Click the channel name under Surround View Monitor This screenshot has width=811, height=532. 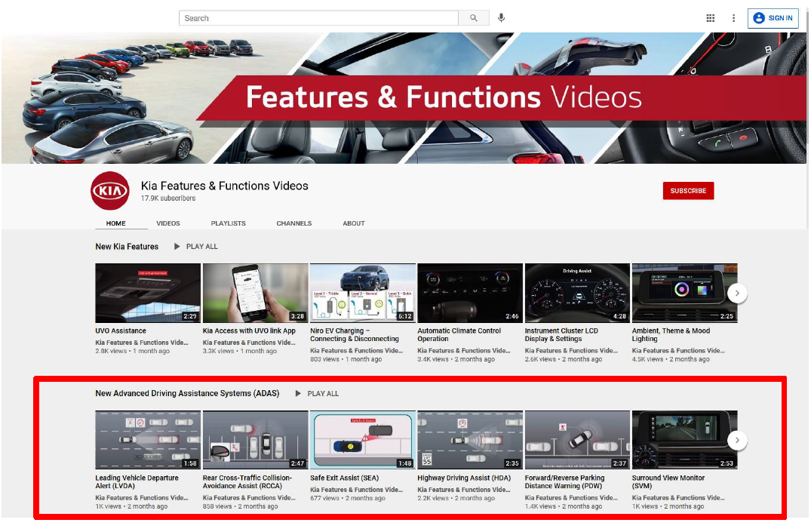click(678, 498)
